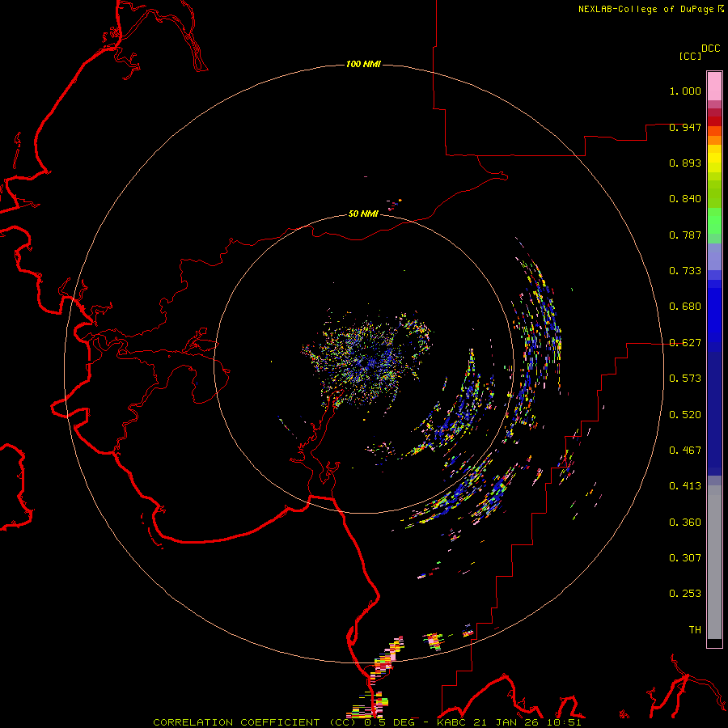Pick the gray swatch beside 0.307
Screen dimensions: 728x728
click(714, 562)
